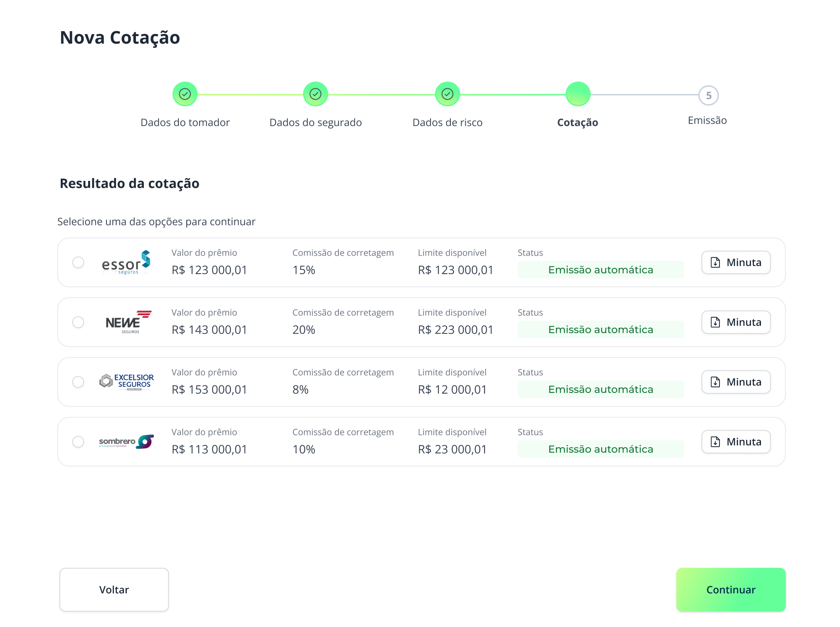Download Minuta for the Newe quote
The width and height of the screenshot is (840, 627).
[x=736, y=322]
